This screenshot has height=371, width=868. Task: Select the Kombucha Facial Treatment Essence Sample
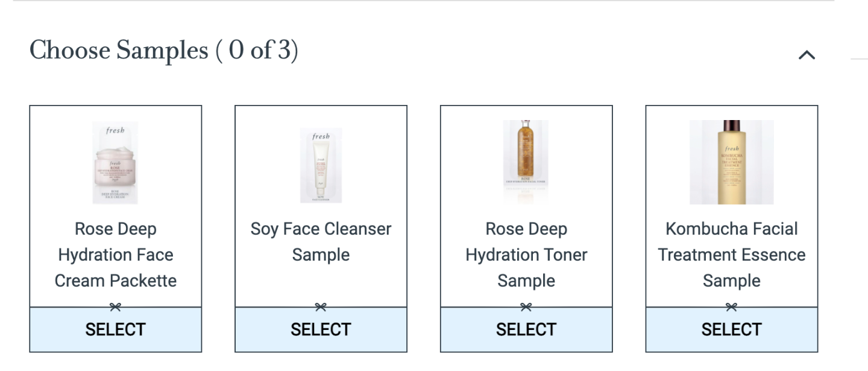pyautogui.click(x=732, y=329)
